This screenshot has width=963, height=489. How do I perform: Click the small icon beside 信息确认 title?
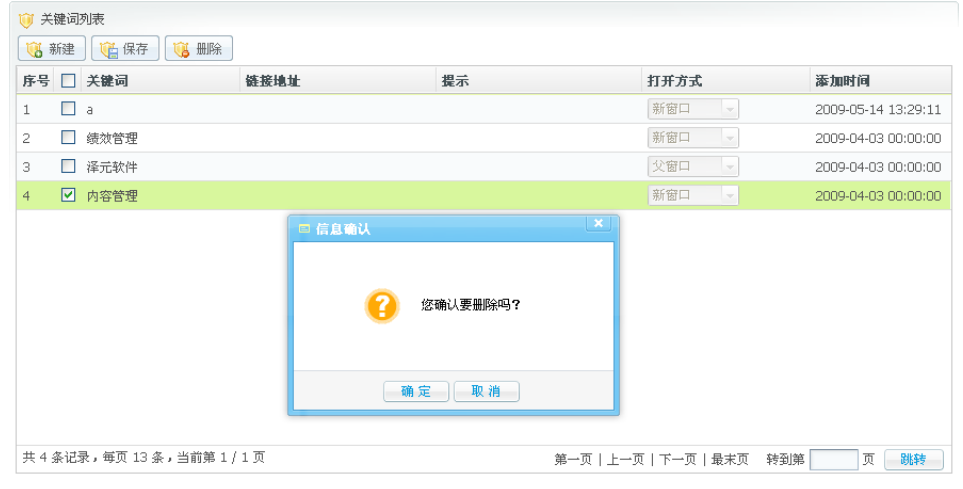(x=304, y=229)
